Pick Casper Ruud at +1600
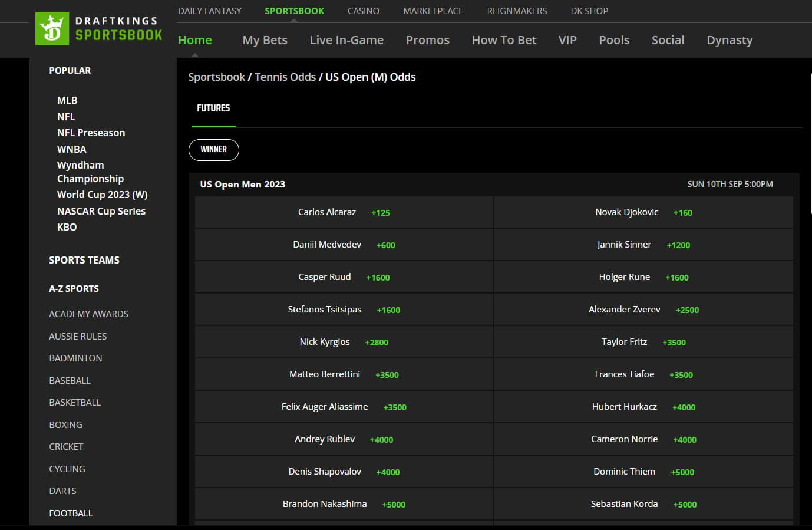This screenshot has height=530, width=812. click(344, 277)
